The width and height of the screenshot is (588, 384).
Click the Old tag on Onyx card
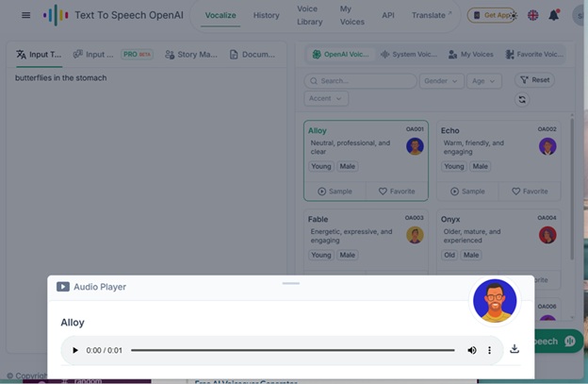pyautogui.click(x=449, y=255)
